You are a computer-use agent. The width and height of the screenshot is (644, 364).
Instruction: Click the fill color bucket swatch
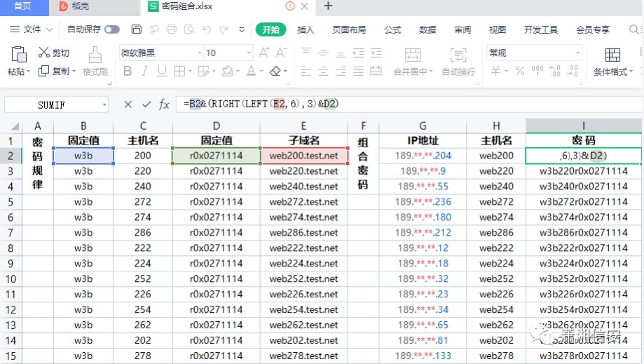point(227,71)
